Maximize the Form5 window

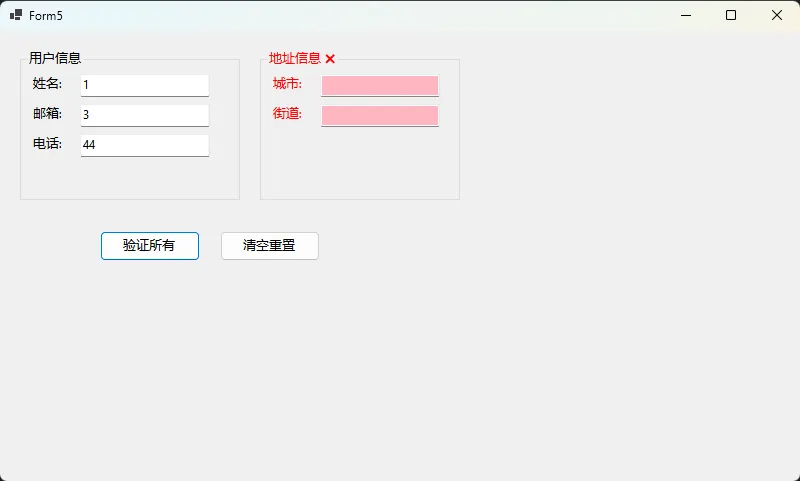coord(731,15)
